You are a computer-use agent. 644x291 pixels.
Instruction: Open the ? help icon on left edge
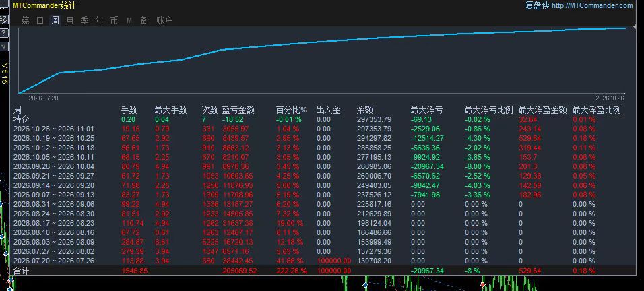tap(3, 33)
